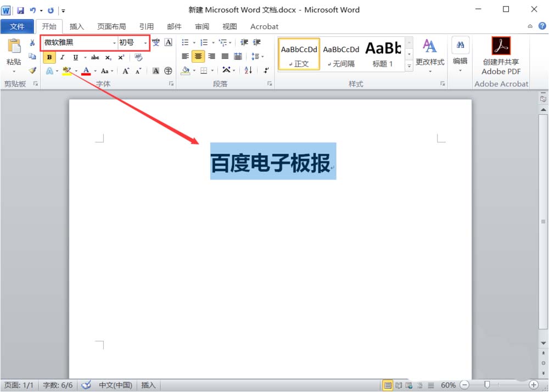Viewport: 549px width, 392px height.
Task: Expand the styles gallery More arrow
Action: coord(409,66)
